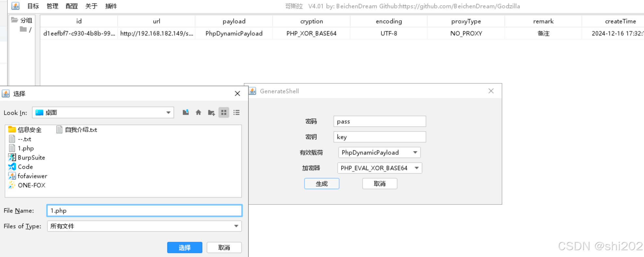This screenshot has width=644, height=257.
Task: Click 取消 in the GenerateShell dialog
Action: tap(380, 184)
